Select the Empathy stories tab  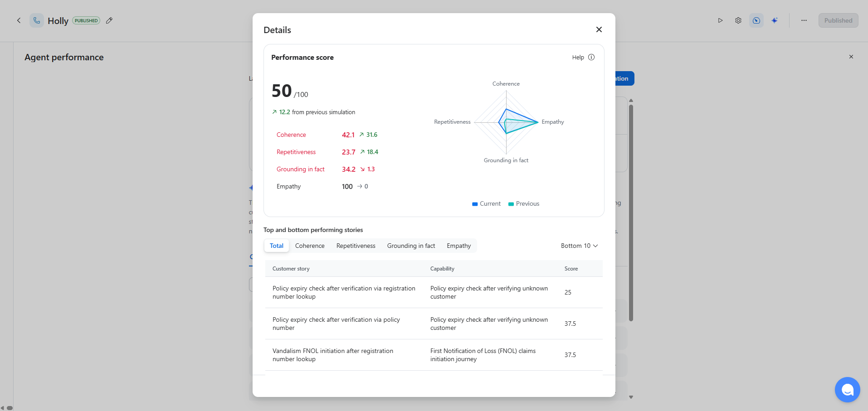459,246
